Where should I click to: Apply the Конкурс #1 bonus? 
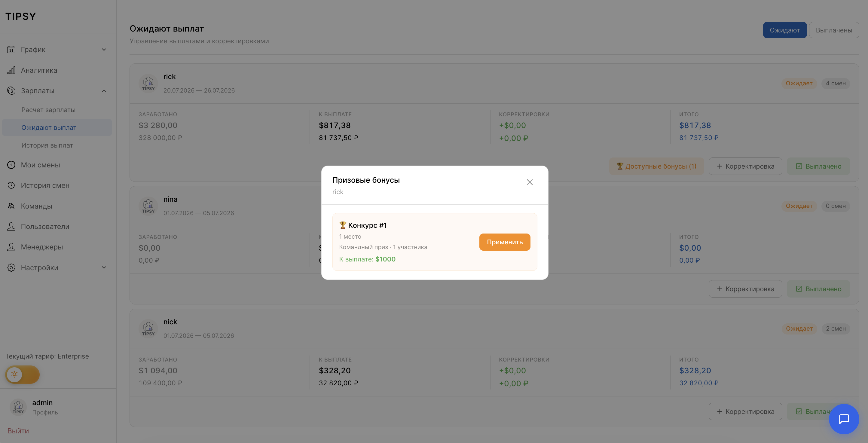pyautogui.click(x=504, y=242)
